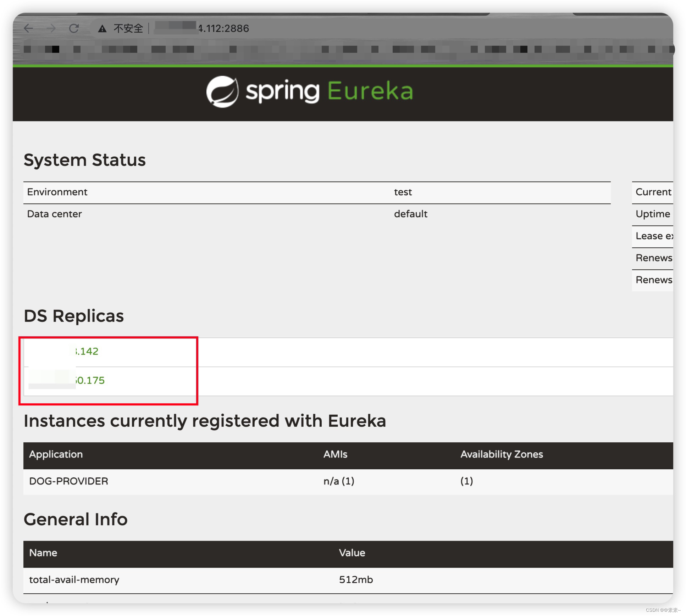The image size is (686, 616).
Task: Click the Value column header
Action: click(x=352, y=553)
